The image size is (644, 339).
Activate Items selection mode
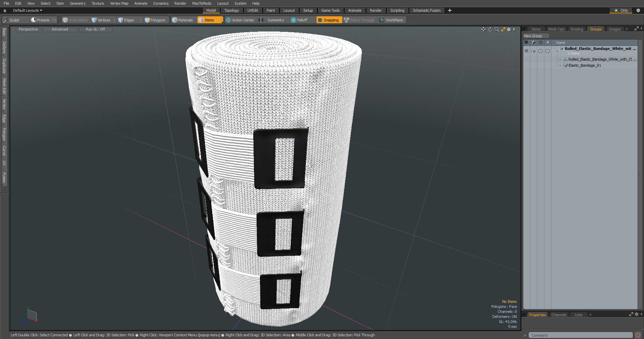[x=210, y=20]
